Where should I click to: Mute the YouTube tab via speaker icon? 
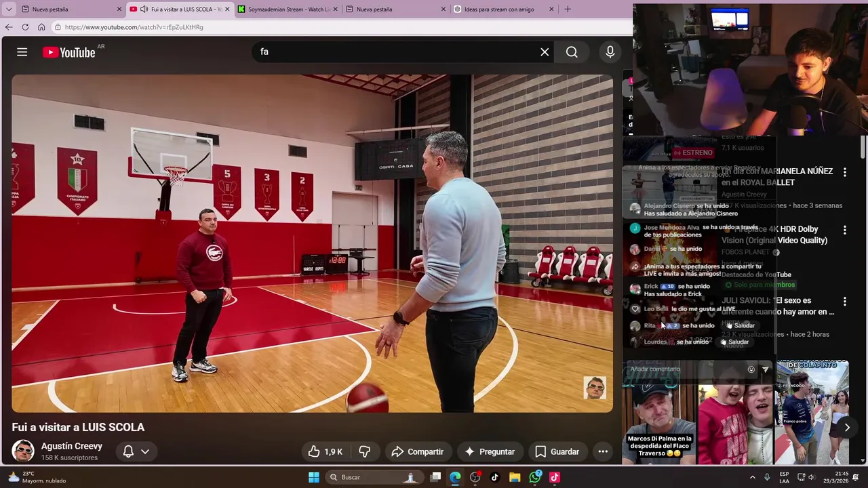[x=144, y=9]
